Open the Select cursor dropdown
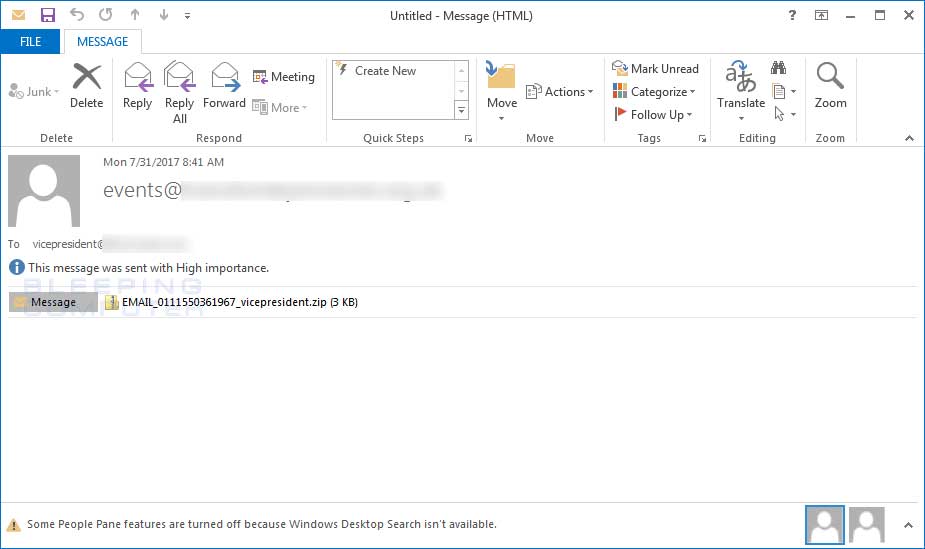The height and width of the screenshot is (549, 925). pyautogui.click(x=785, y=114)
